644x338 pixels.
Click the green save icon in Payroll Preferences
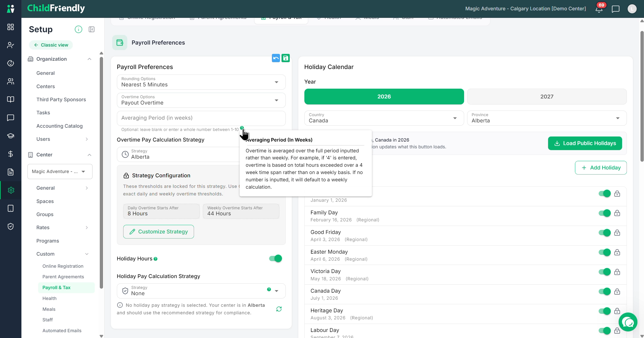(285, 58)
